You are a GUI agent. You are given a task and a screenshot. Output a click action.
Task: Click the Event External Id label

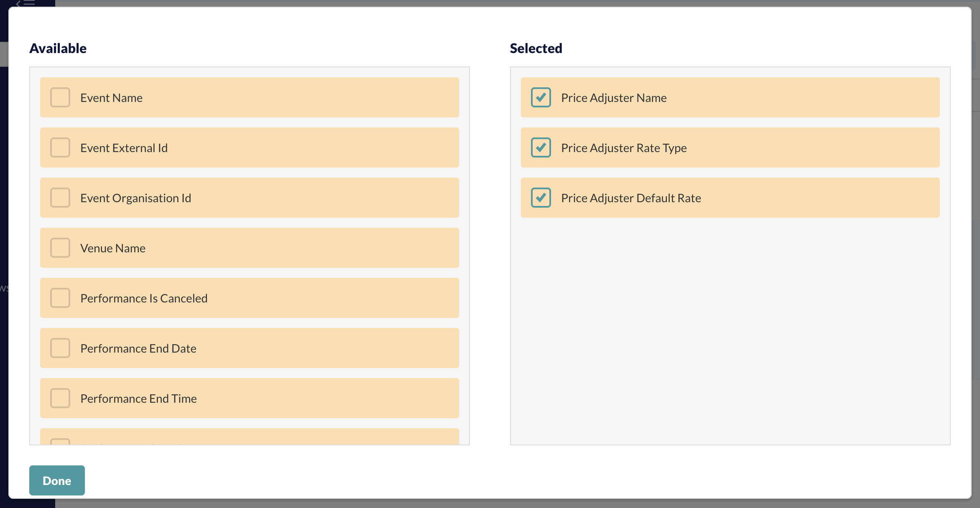124,148
